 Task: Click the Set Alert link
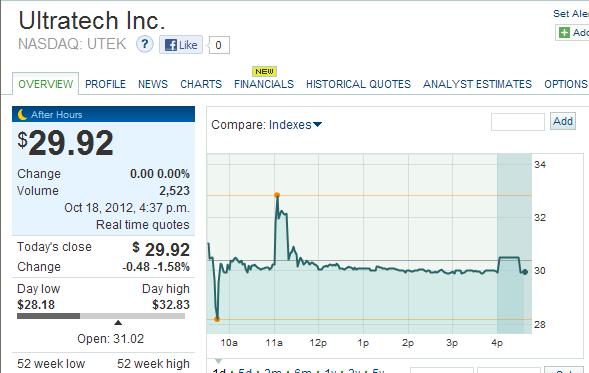(571, 14)
